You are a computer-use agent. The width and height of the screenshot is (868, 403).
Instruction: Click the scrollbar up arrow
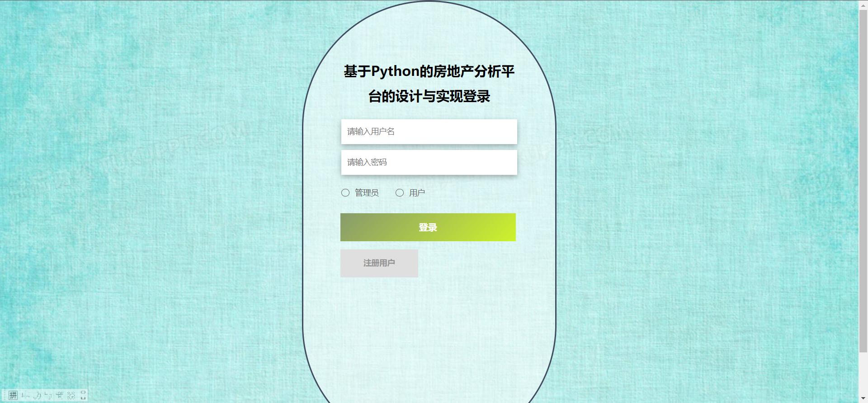(x=863, y=5)
